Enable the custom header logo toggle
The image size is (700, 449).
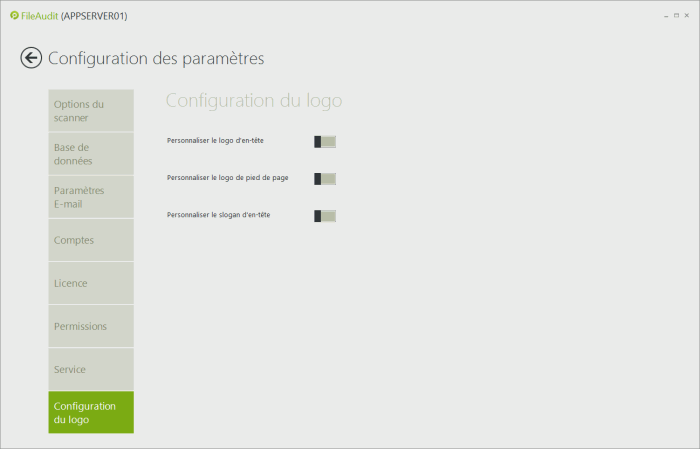click(325, 142)
